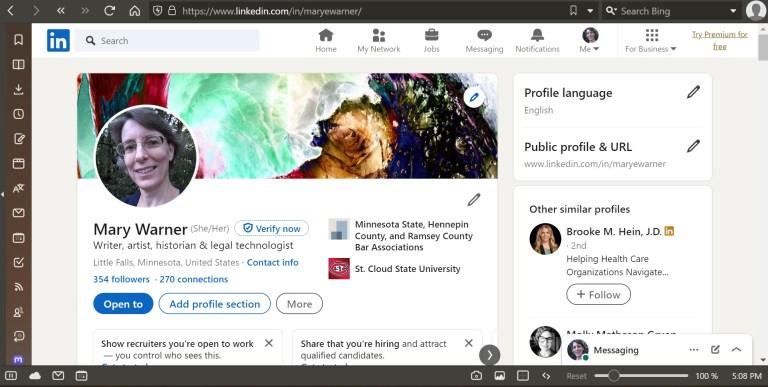Expand the For Business dropdown
The image size is (768, 387).
tap(651, 41)
